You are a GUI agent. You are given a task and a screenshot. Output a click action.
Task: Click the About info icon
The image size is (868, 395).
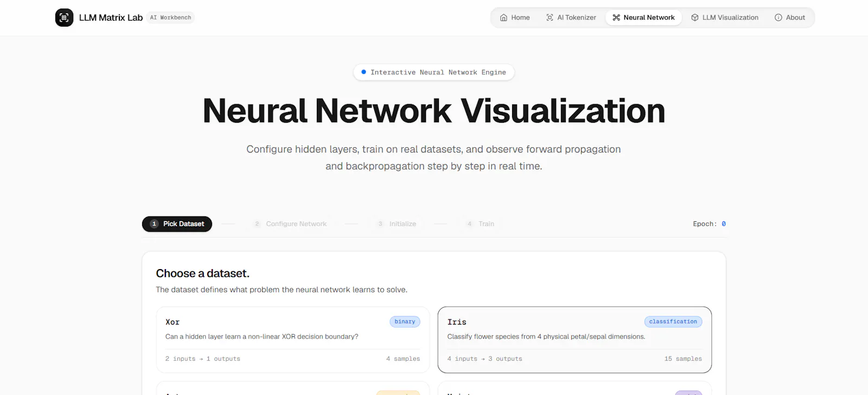[778, 17]
